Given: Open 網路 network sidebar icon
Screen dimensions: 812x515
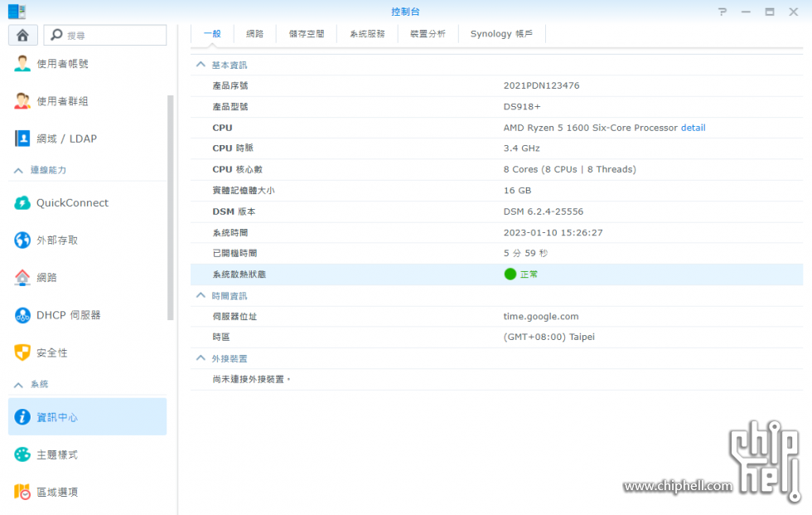Looking at the screenshot, I should click(22, 278).
